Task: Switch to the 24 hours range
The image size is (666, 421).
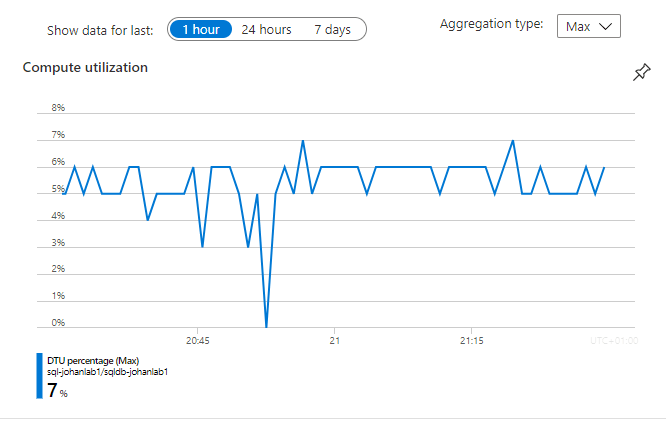Action: click(x=267, y=29)
